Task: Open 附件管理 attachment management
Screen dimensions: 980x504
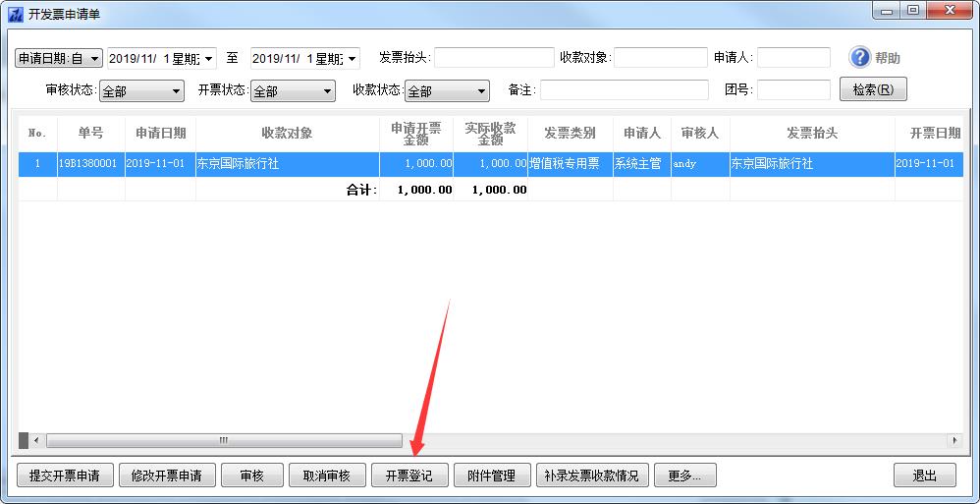Action: click(492, 476)
